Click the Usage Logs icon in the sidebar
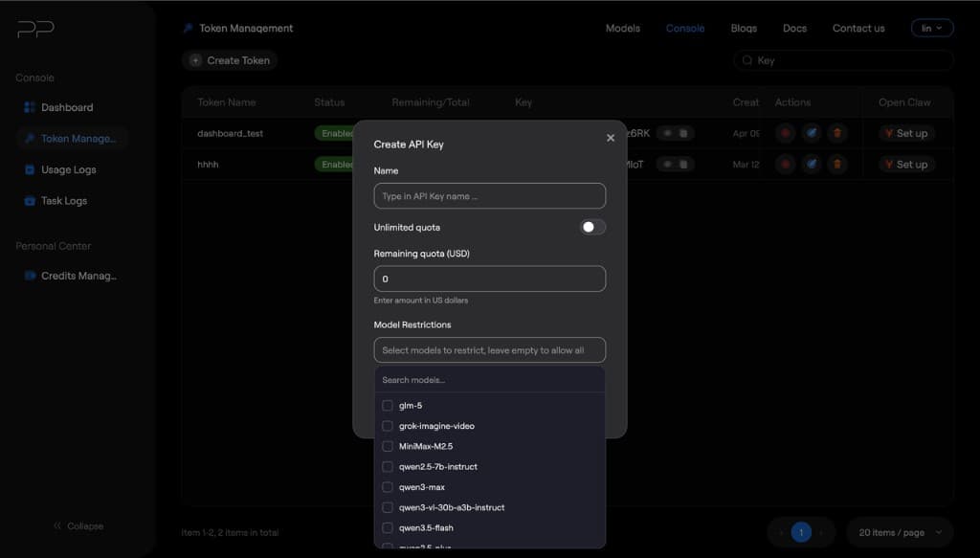Image resolution: width=980 pixels, height=558 pixels. pos(30,170)
